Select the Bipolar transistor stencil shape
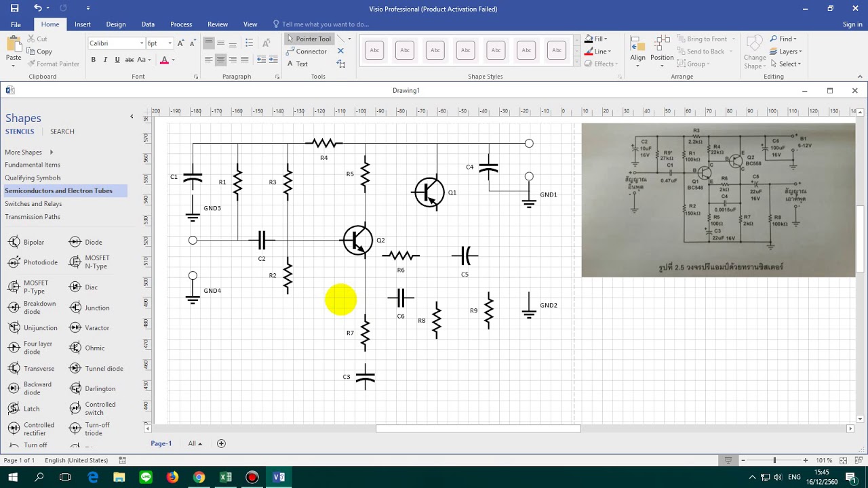Viewport: 868px width, 488px height. coord(26,242)
